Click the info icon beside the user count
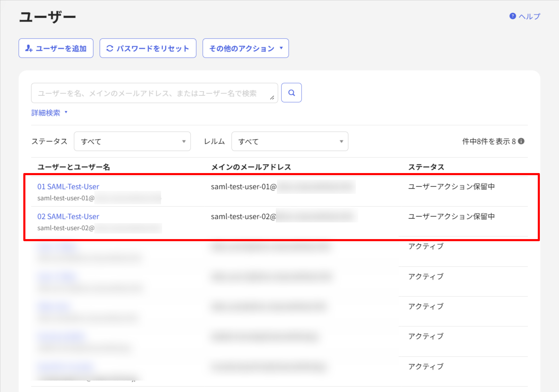Image resolution: width=559 pixels, height=392 pixels. click(x=521, y=141)
